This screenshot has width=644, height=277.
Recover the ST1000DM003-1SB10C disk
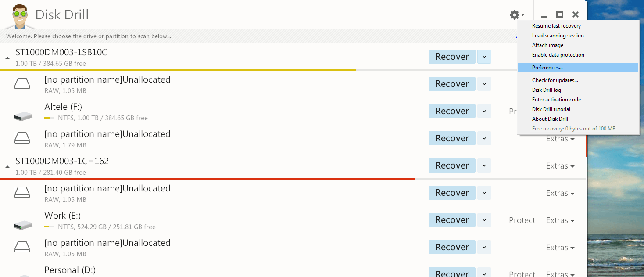pos(452,57)
